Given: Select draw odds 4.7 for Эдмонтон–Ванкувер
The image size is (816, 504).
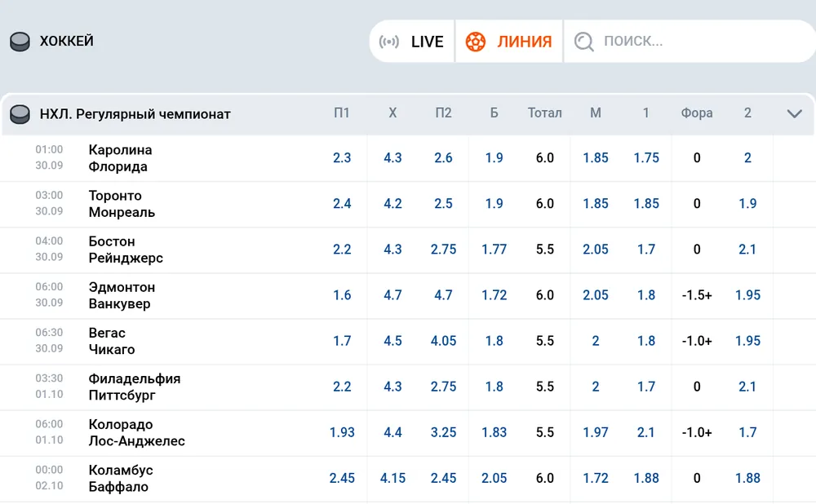Looking at the screenshot, I should coord(392,295).
